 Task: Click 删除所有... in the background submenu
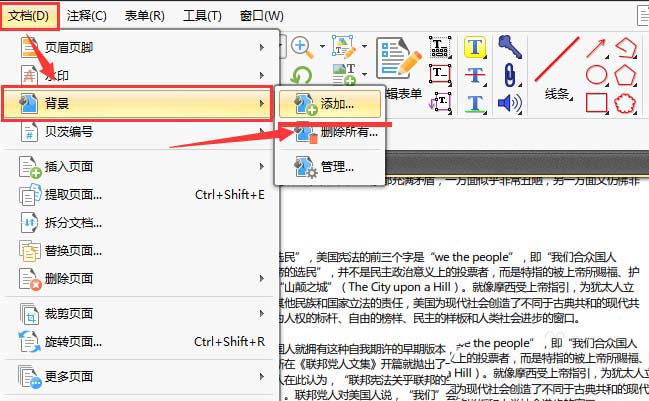click(x=330, y=132)
